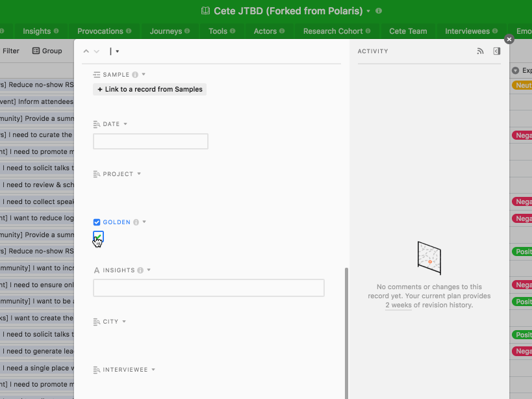Click the Project field type icon
This screenshot has height=399, width=532.
pyautogui.click(x=96, y=174)
